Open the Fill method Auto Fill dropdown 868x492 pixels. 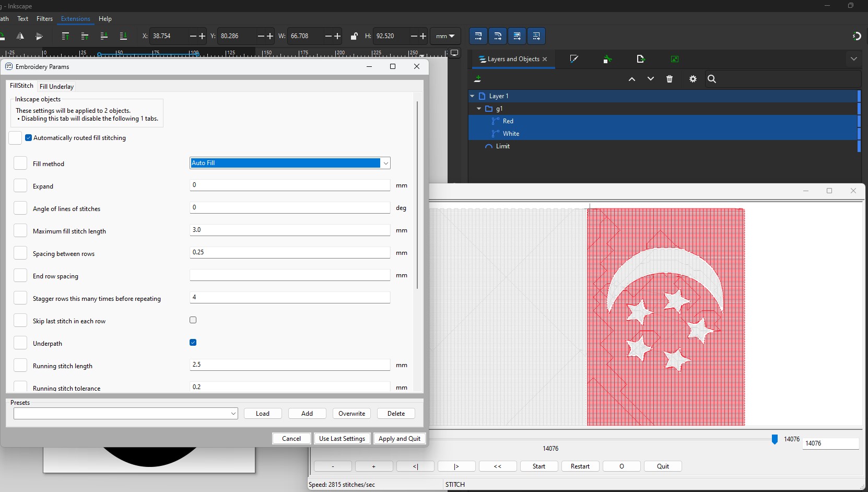tap(290, 163)
